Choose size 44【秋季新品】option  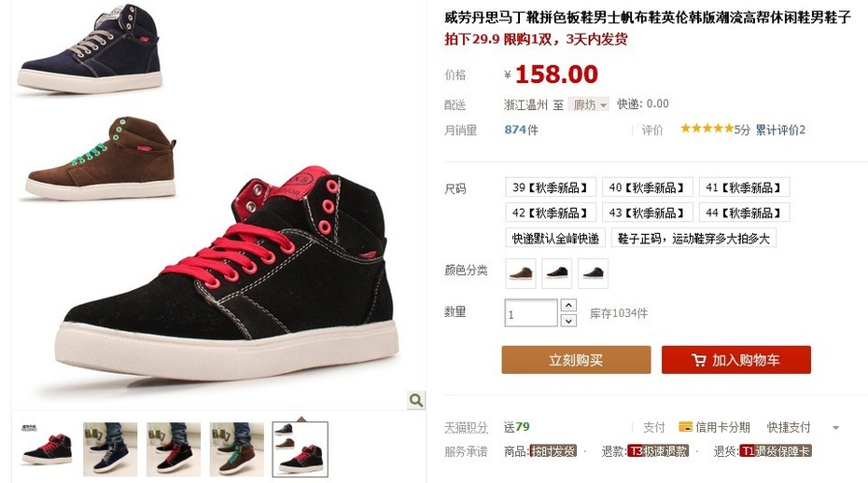[744, 213]
